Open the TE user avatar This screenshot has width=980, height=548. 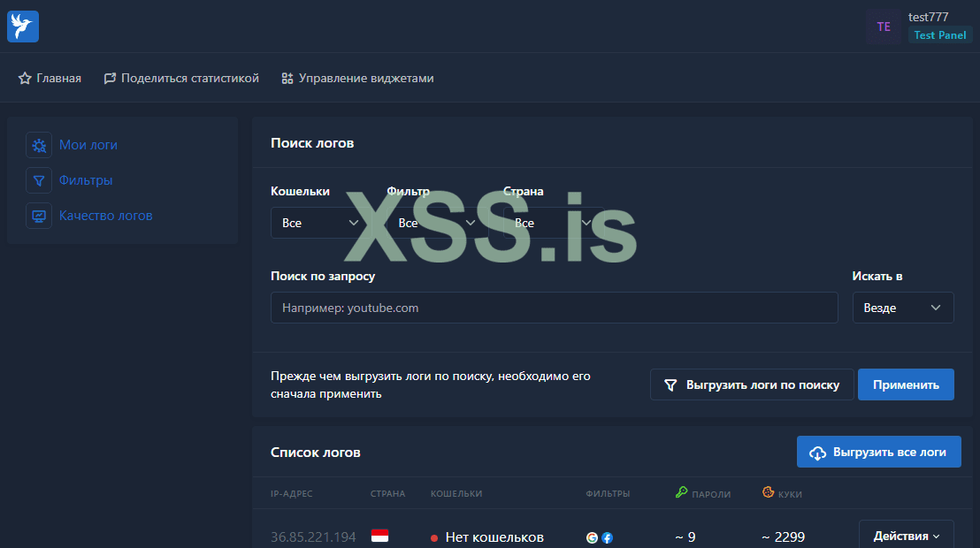click(883, 27)
